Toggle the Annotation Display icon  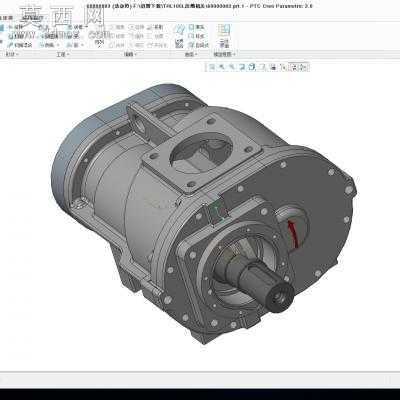pos(294,67)
